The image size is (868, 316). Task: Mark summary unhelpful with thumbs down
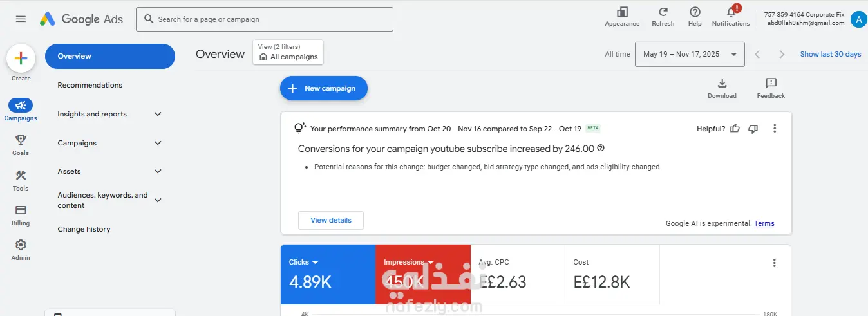pyautogui.click(x=753, y=129)
